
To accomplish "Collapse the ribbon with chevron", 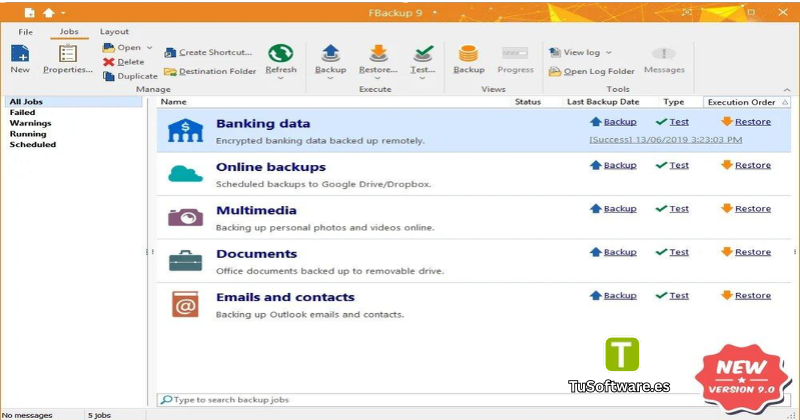I will pyautogui.click(x=787, y=89).
